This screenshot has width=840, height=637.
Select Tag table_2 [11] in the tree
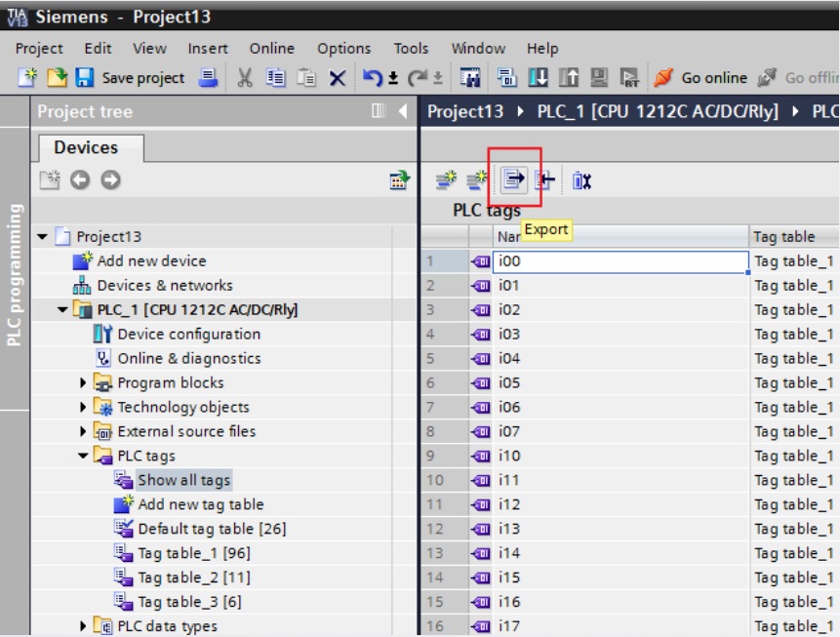point(194,577)
